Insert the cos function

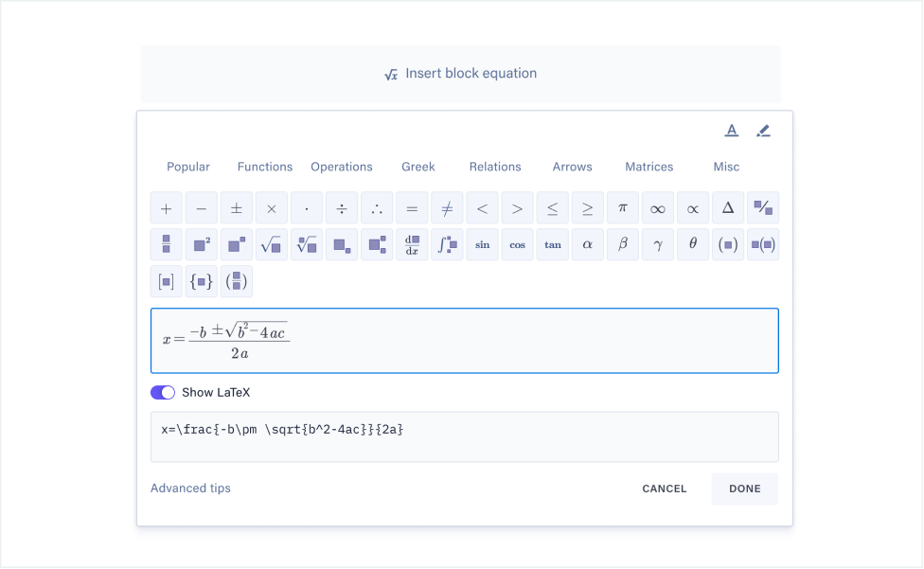(517, 244)
